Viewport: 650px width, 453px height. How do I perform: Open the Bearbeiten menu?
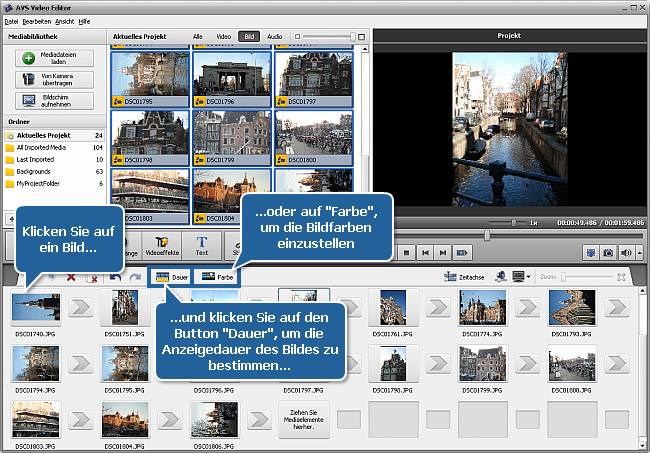(x=37, y=19)
